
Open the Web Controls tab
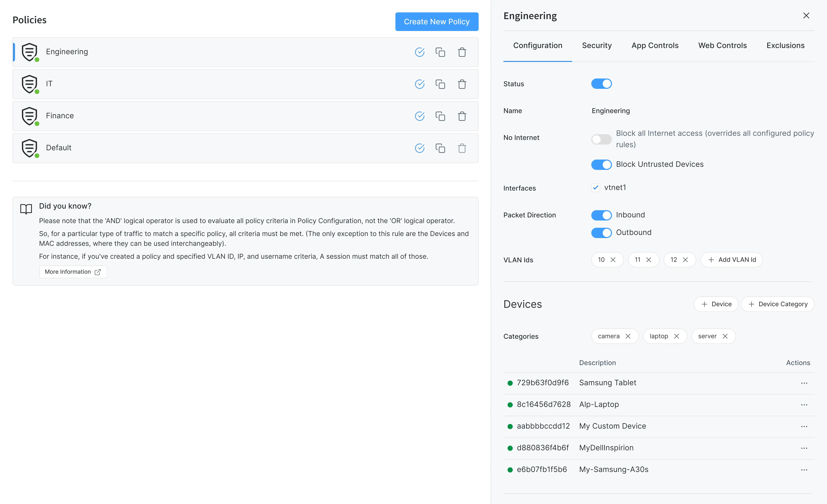point(722,46)
